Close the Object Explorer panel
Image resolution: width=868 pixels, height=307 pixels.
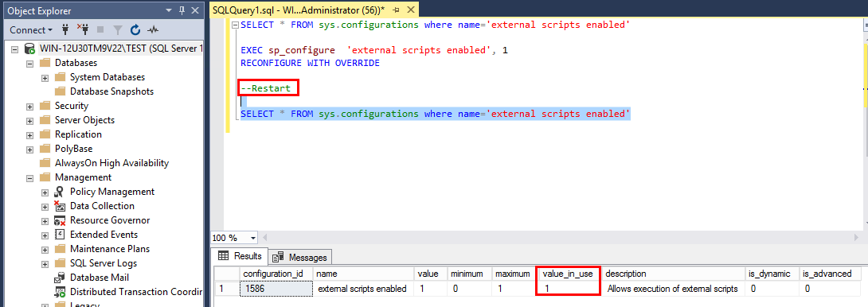point(194,10)
